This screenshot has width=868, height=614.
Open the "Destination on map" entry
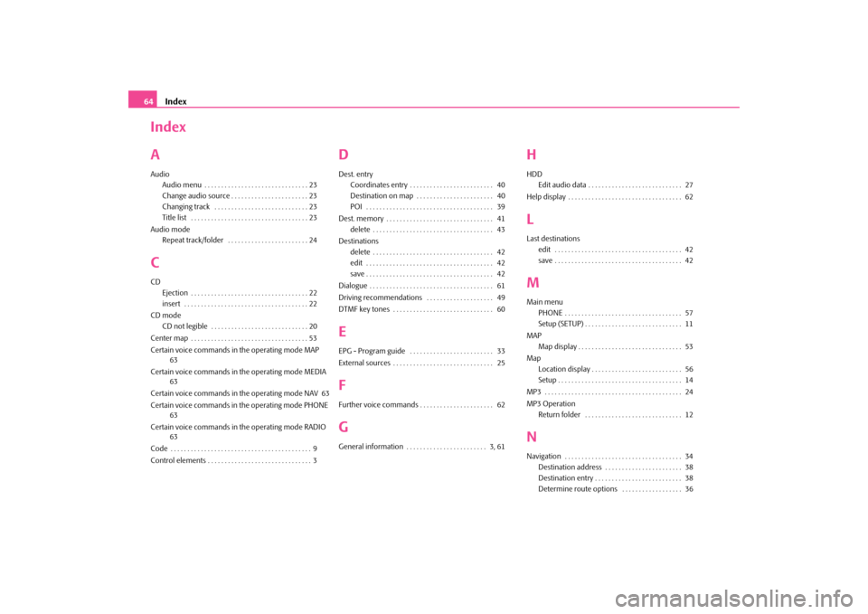[382, 196]
